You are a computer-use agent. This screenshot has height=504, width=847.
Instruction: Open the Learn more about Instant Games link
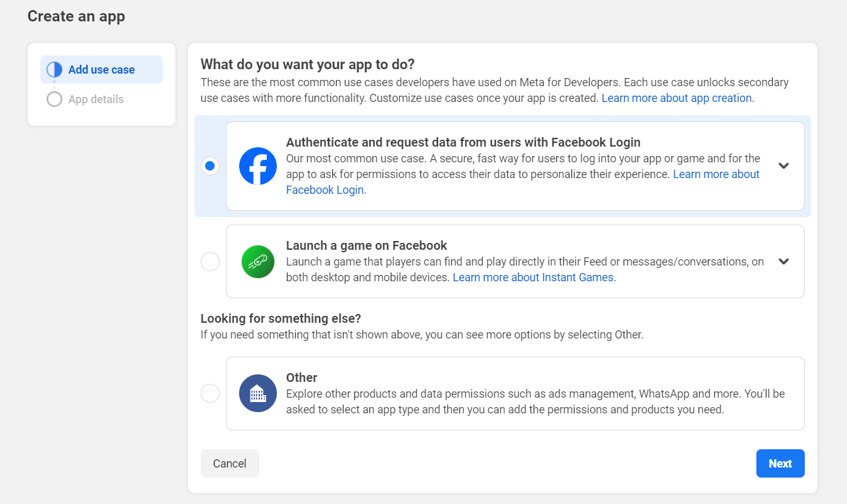point(534,277)
